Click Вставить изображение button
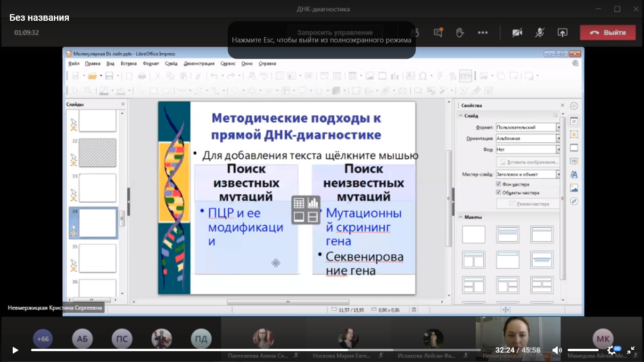Image resolution: width=644 pixels, height=362 pixels. (528, 162)
